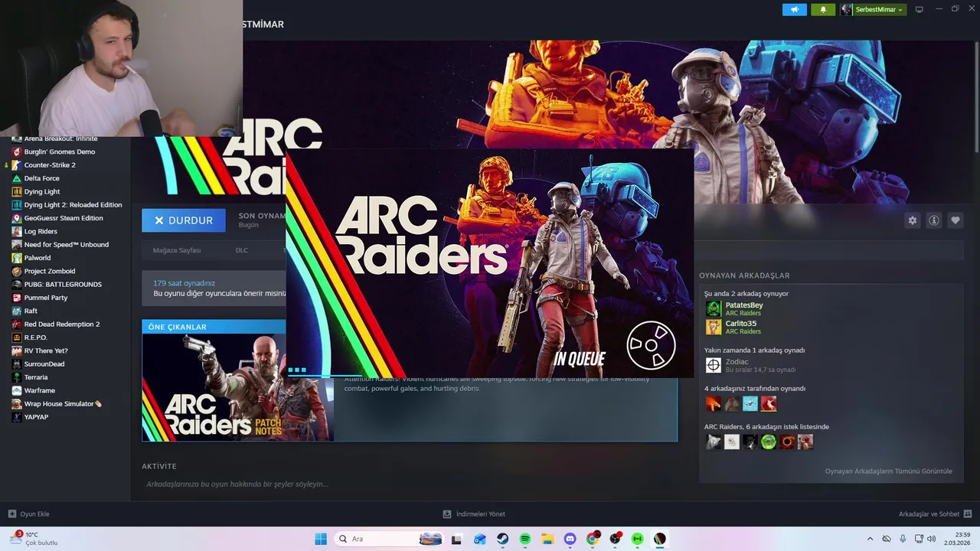Expand the SerbestMimar account dropdown
The width and height of the screenshot is (980, 551).
[x=873, y=9]
